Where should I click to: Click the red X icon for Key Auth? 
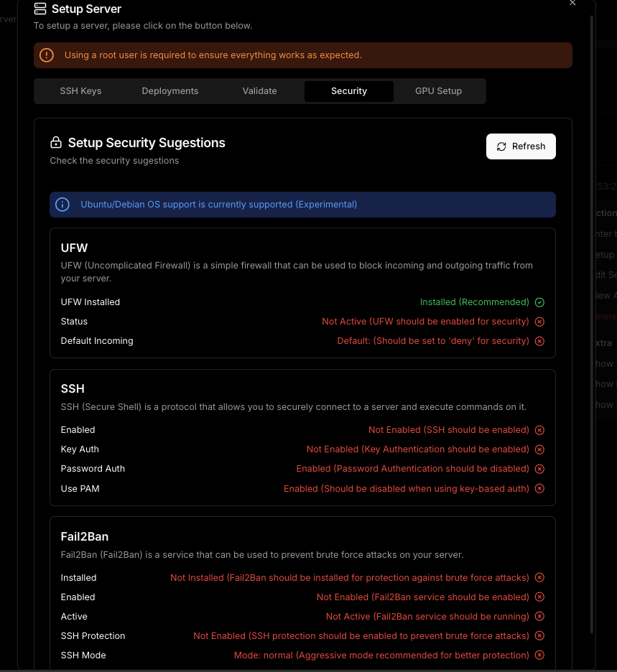[539, 449]
